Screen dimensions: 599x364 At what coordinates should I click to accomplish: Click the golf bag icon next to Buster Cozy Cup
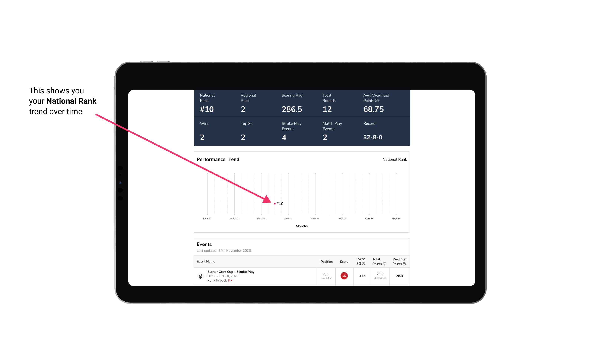point(201,275)
